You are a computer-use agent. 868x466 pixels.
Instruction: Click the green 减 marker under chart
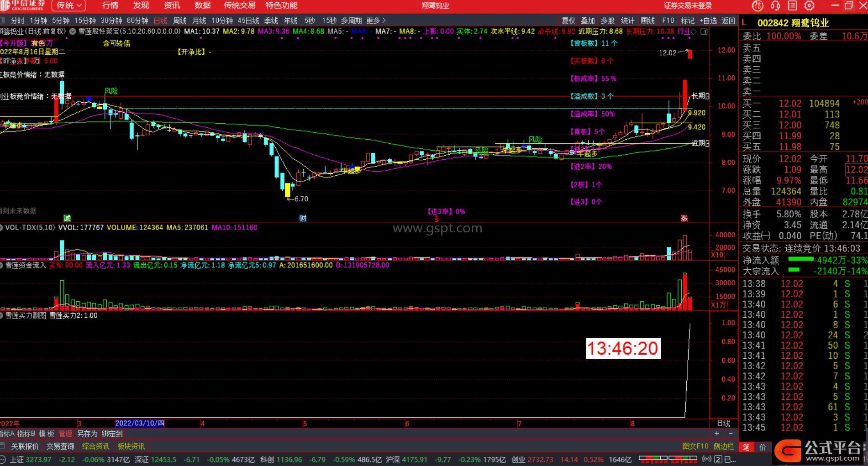point(67,218)
